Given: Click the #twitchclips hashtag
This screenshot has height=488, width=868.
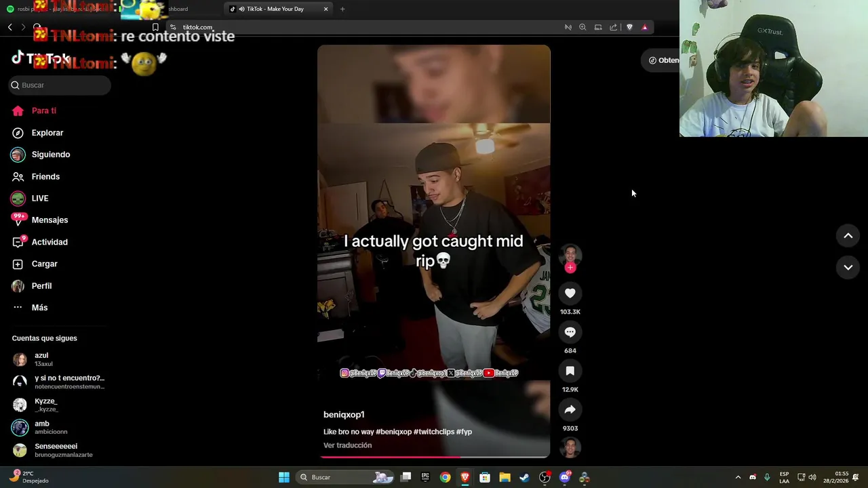Looking at the screenshot, I should [433, 432].
